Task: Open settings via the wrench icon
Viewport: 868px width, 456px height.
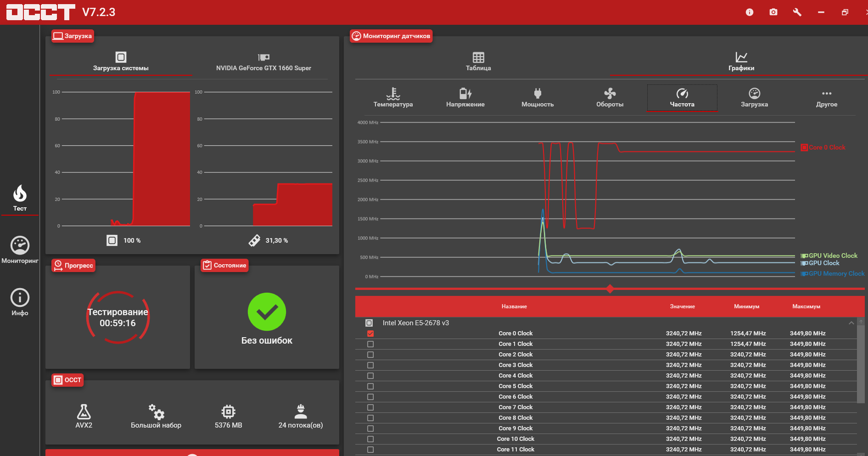Action: (797, 12)
